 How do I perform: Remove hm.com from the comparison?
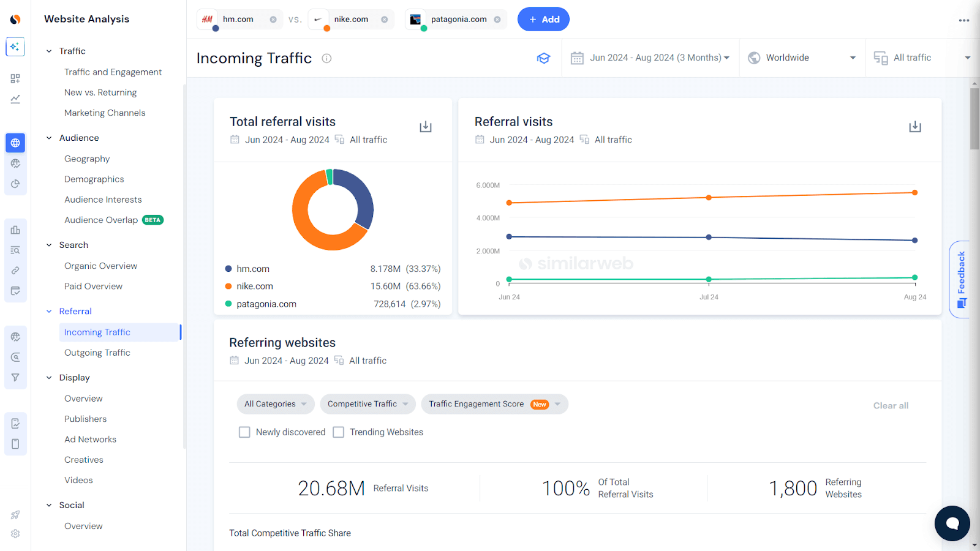coord(273,20)
